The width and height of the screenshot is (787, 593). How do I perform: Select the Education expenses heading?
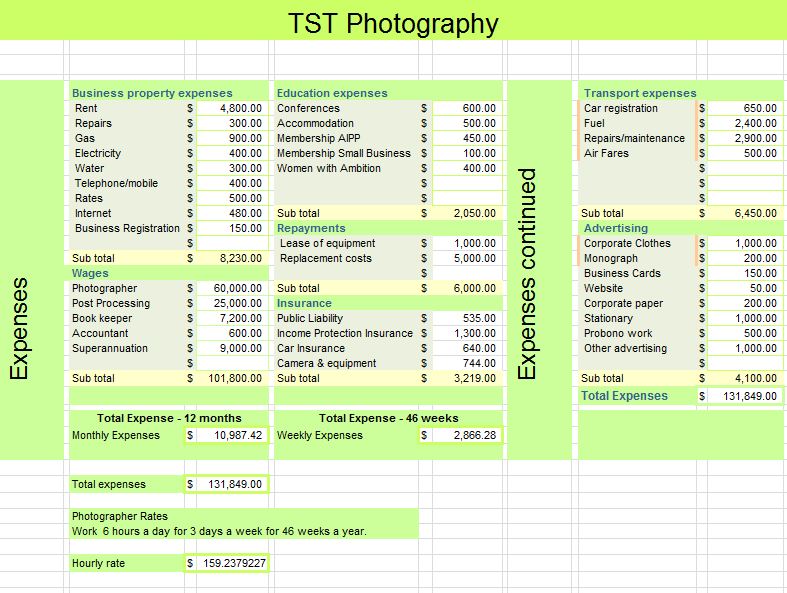(332, 93)
